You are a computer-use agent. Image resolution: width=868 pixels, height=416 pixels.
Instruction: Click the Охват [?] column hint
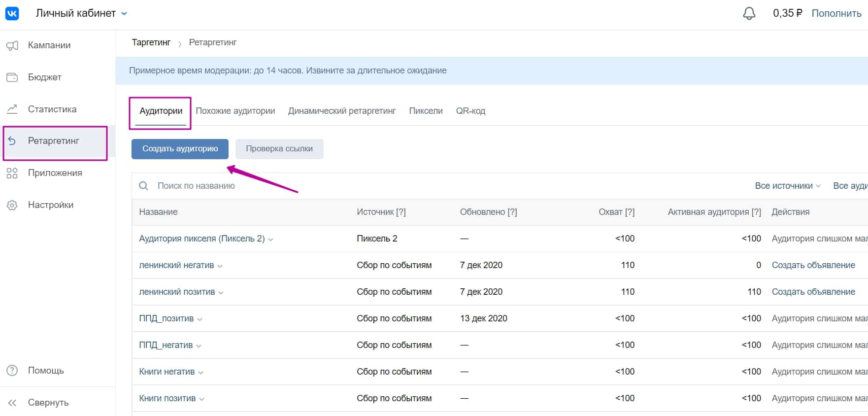[x=630, y=212]
